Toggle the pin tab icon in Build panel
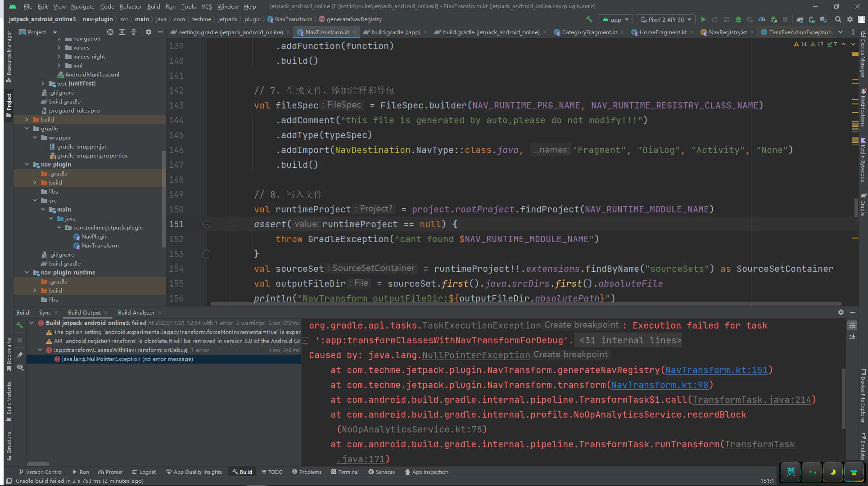 [x=20, y=355]
